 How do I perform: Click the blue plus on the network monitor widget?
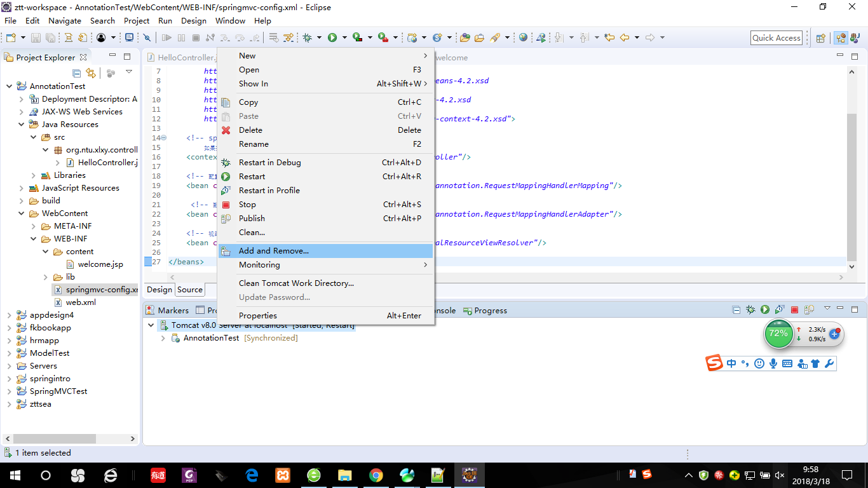[834, 334]
